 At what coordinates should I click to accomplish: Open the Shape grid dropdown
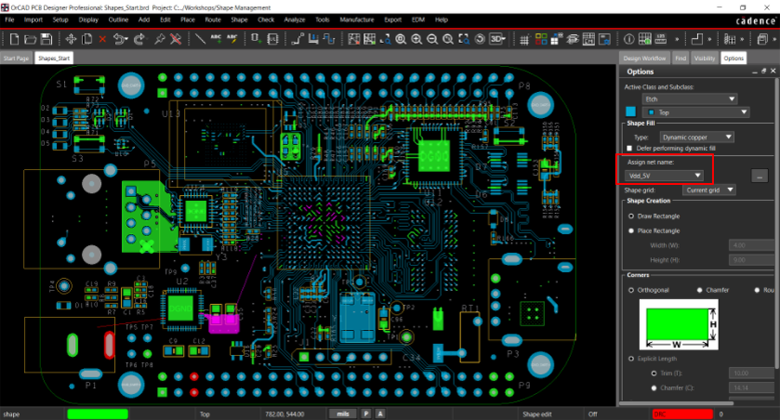tap(708, 190)
